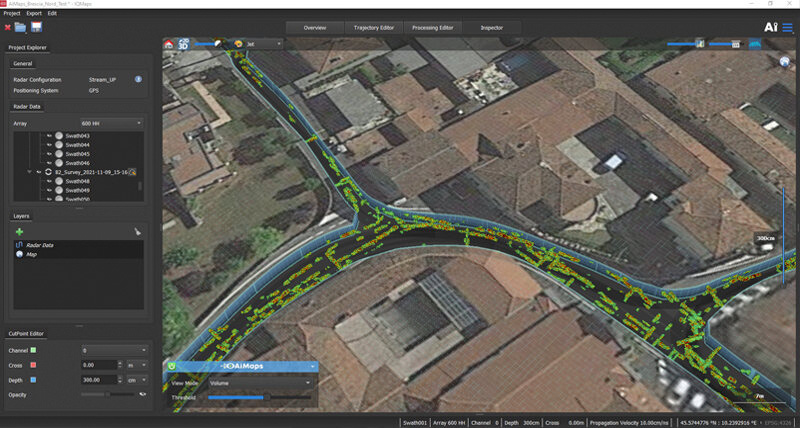Viewport: 800px width, 428px height.
Task: Click the home view icon in map toolbar
Action: click(x=169, y=43)
